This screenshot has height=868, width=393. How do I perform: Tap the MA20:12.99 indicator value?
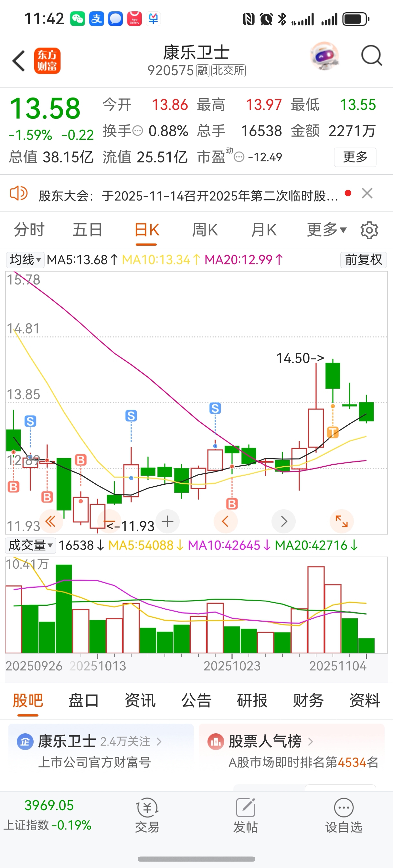(244, 260)
